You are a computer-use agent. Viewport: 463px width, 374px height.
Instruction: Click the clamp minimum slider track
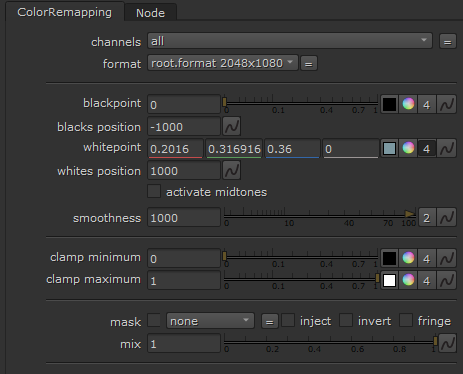pyautogui.click(x=301, y=257)
